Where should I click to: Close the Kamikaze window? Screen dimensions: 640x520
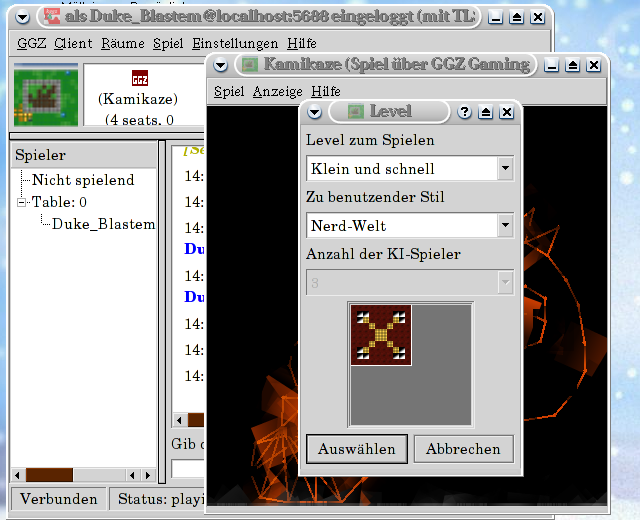593,64
